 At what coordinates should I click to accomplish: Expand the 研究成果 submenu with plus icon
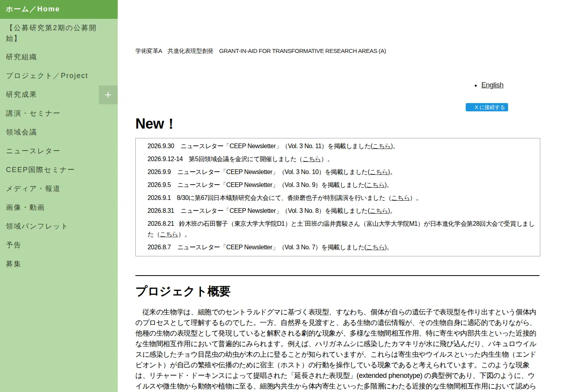(108, 95)
